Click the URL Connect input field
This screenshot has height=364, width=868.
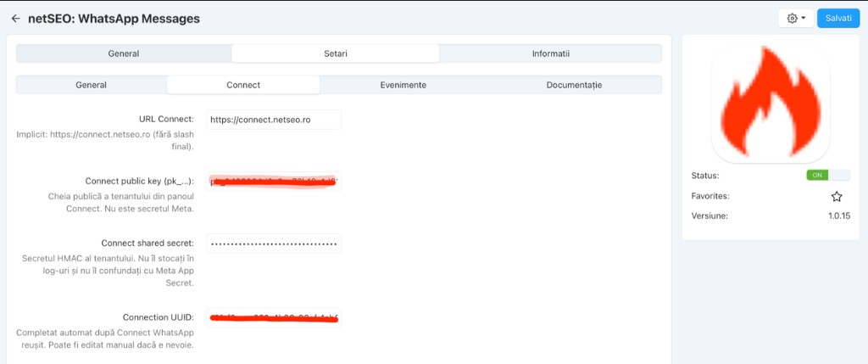point(274,120)
